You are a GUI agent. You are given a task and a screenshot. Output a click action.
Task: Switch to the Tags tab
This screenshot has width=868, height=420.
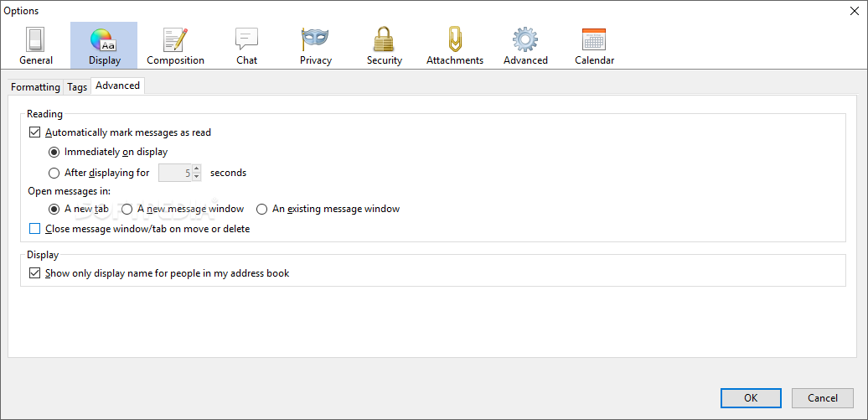point(77,87)
